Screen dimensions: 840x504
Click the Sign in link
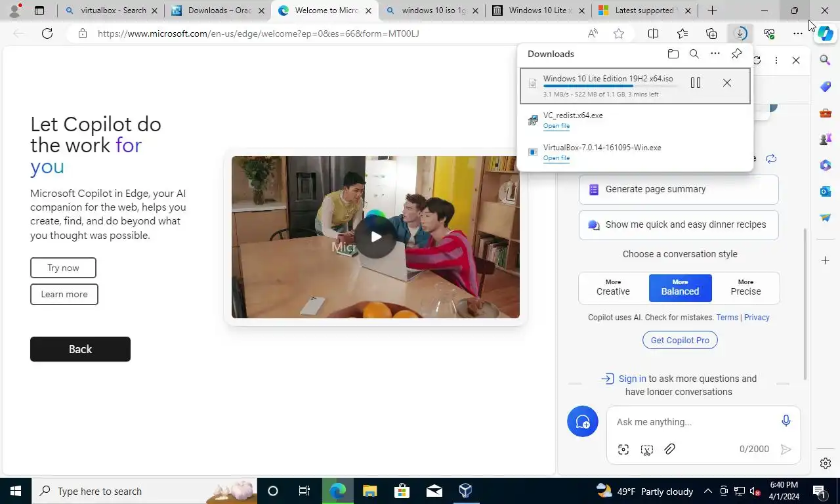coord(632,379)
